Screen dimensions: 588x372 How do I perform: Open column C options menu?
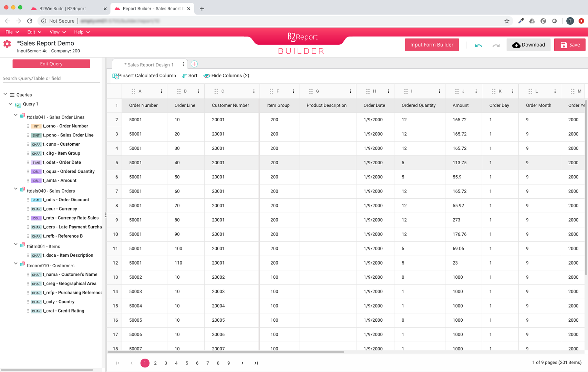254,91
